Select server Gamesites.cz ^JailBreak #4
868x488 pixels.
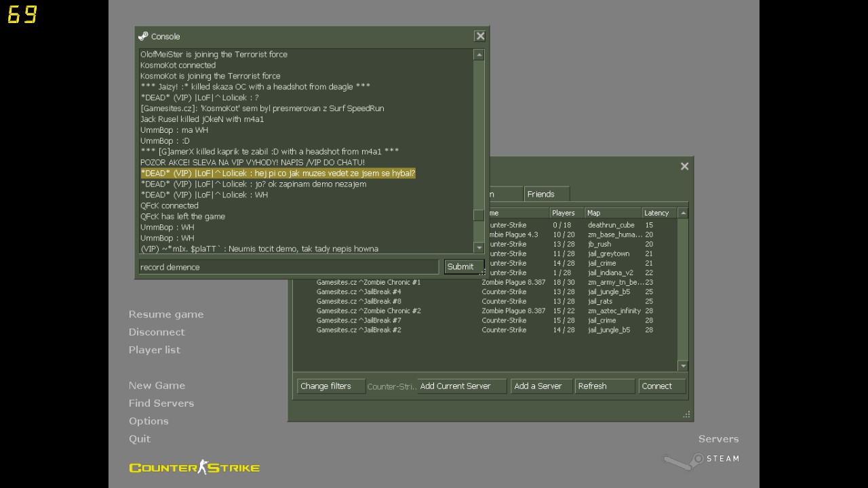[485, 291]
